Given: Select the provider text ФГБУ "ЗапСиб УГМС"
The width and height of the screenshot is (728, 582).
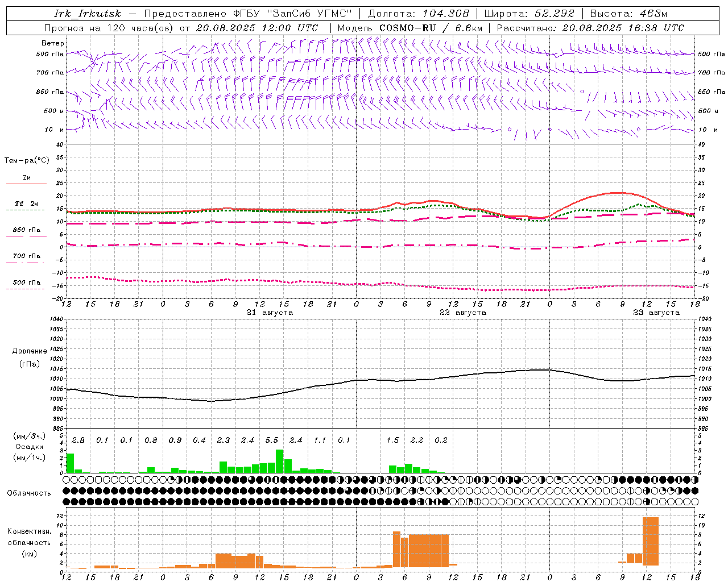Looking at the screenshot, I should [x=293, y=14].
